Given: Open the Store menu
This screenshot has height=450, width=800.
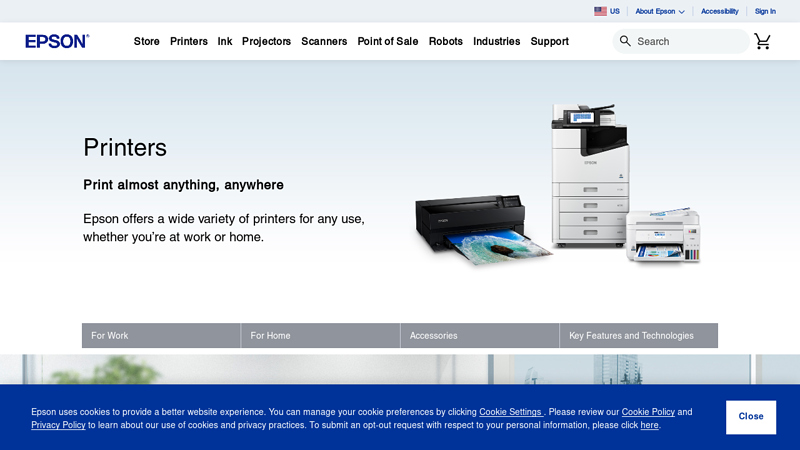Looking at the screenshot, I should click(x=146, y=41).
